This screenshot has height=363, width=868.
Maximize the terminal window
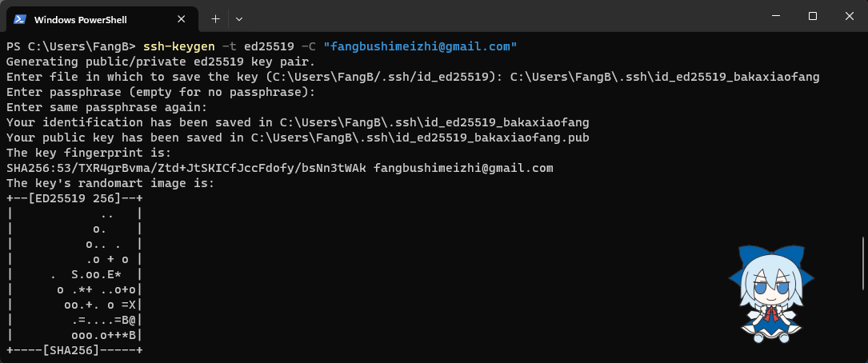pos(813,17)
